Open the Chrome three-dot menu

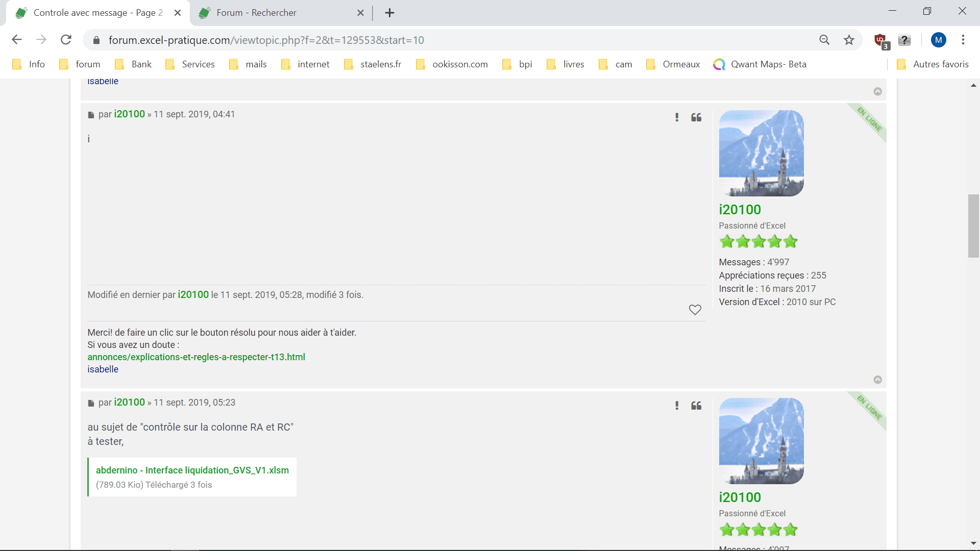(x=963, y=40)
